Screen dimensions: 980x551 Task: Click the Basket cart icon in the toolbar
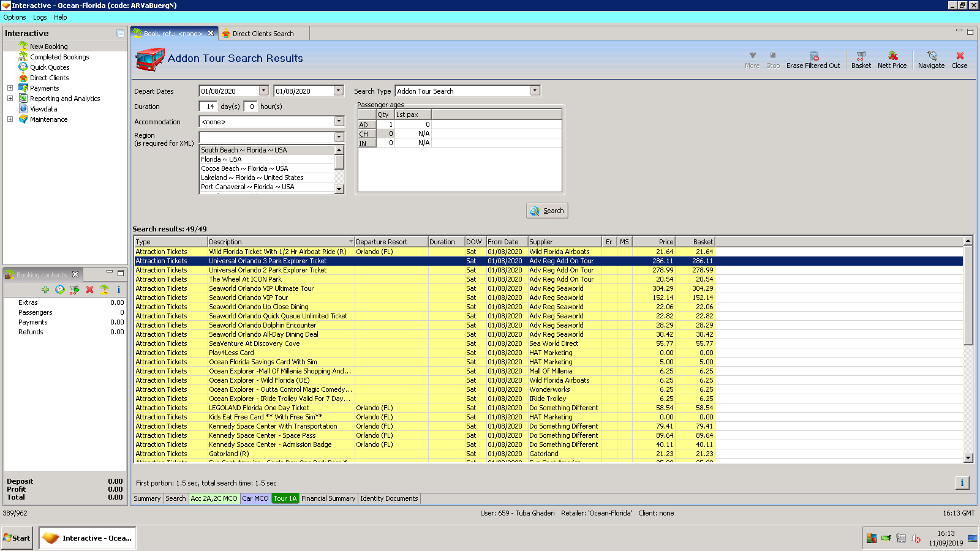(x=861, y=56)
